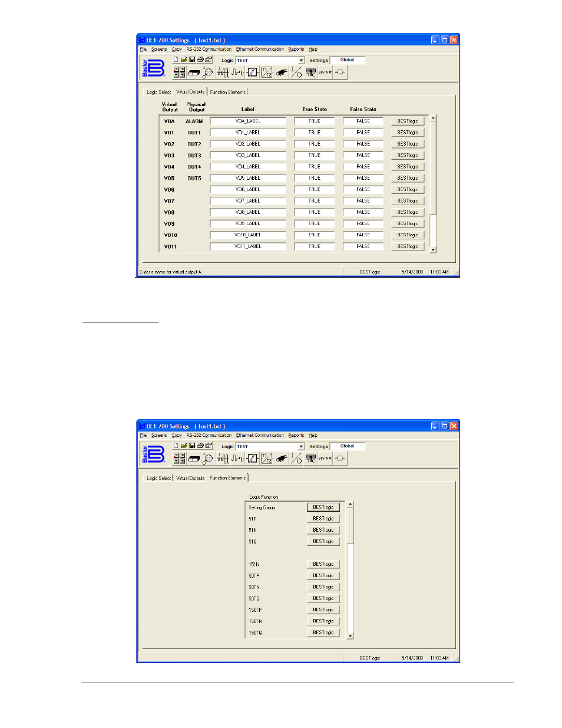Click the BESTlogic button for 151N
Image resolution: width=562 pixels, height=728 pixels.
tap(323, 564)
